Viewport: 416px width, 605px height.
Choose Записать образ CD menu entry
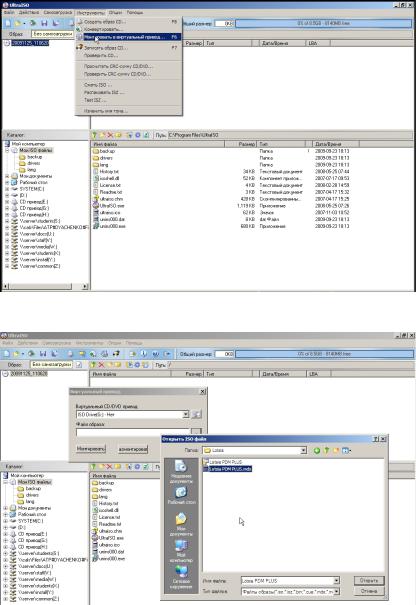coord(128,48)
